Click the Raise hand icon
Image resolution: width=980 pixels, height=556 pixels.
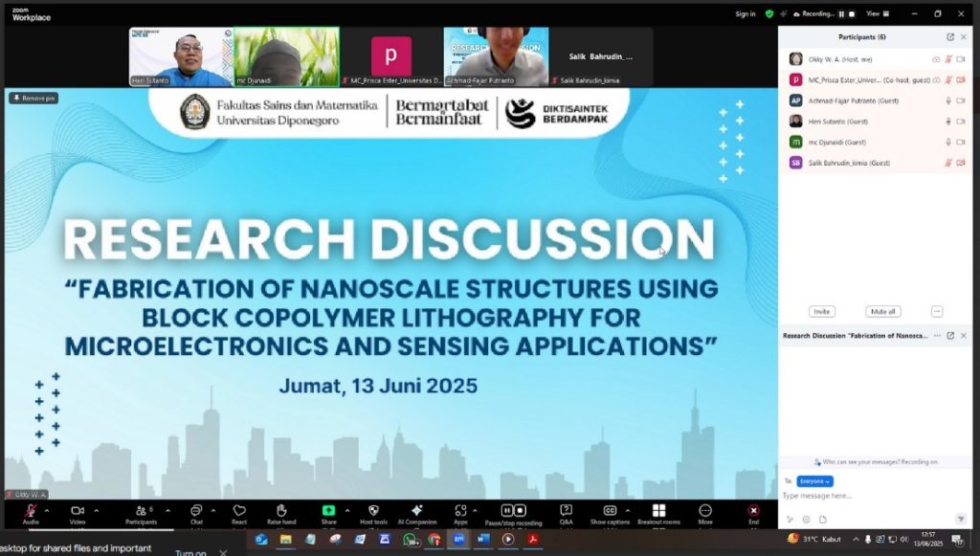[x=281, y=512]
